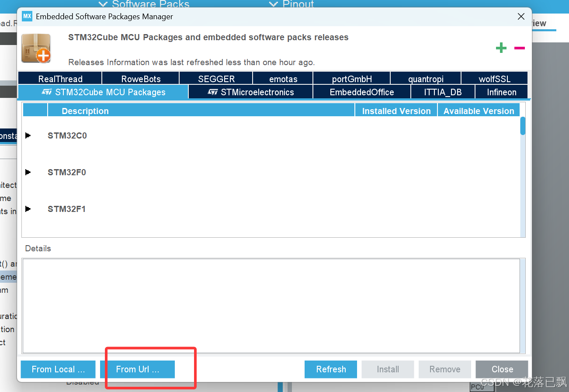
Task: Click the package list vertical scrollbar thumb
Action: 523,126
